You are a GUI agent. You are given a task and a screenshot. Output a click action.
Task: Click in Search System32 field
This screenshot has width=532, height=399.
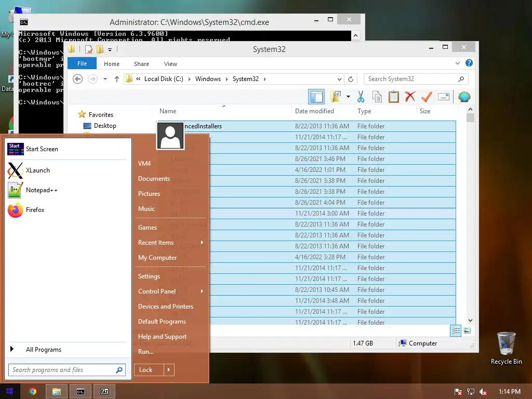coord(416,79)
